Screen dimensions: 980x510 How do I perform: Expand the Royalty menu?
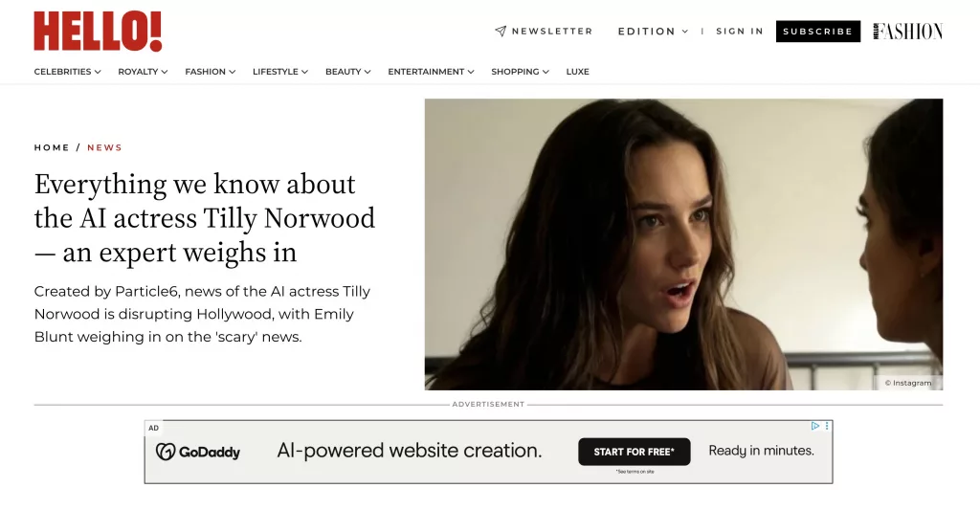pyautogui.click(x=143, y=72)
